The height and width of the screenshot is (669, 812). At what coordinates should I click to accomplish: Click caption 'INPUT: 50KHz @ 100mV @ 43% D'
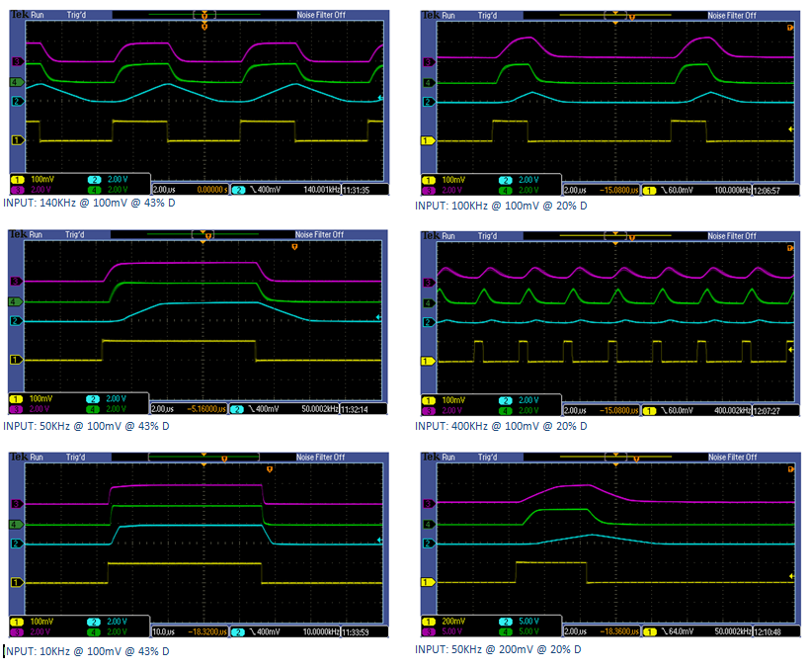(86, 426)
